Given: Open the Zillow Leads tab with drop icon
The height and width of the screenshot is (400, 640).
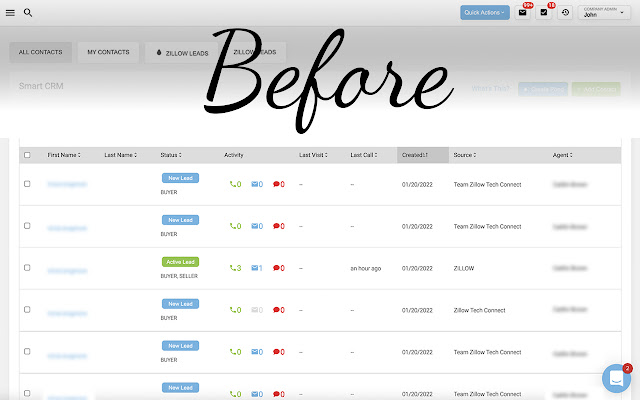Looking at the screenshot, I should tap(182, 53).
